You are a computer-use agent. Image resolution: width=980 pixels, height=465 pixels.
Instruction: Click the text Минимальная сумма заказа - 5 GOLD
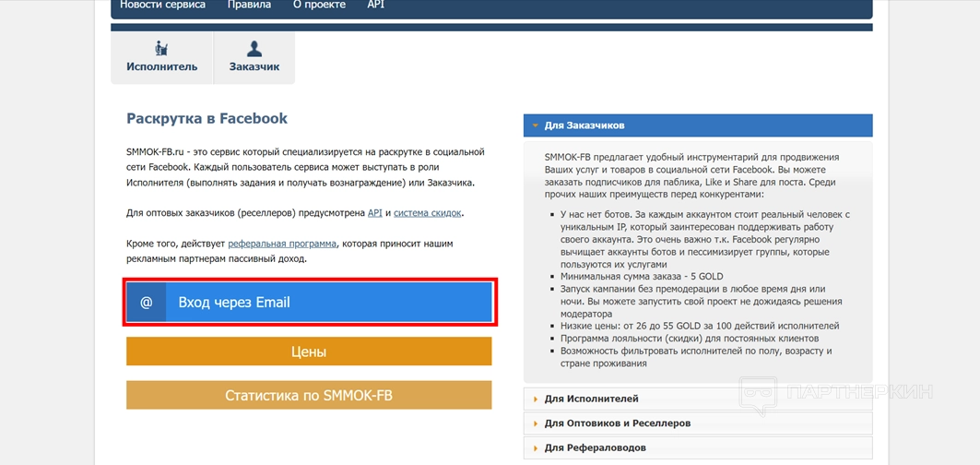(x=642, y=277)
